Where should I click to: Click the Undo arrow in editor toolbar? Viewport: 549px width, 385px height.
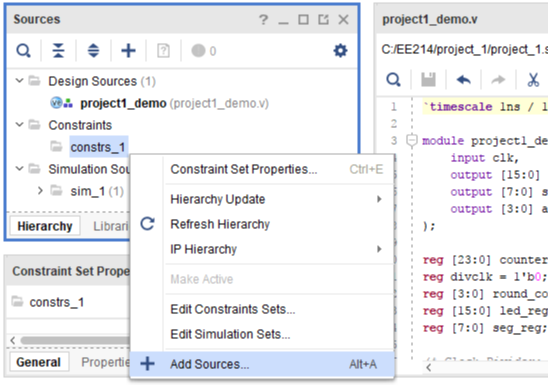[463, 80]
